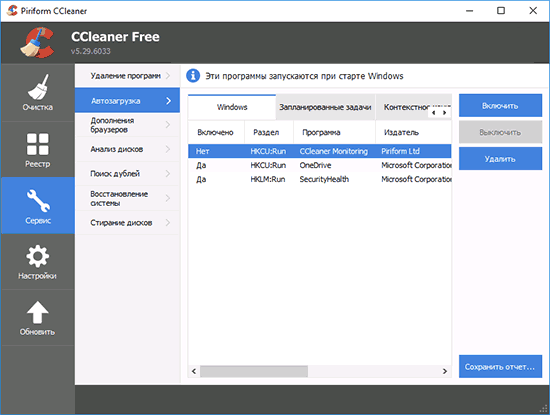Select the SecurityHealth startup entry
The height and width of the screenshot is (415, 550).
click(320, 179)
